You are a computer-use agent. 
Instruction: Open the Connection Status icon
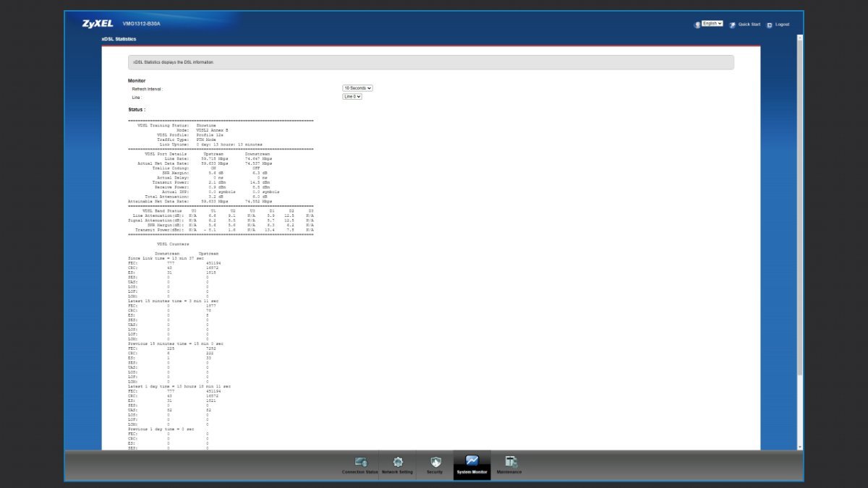pos(361,461)
